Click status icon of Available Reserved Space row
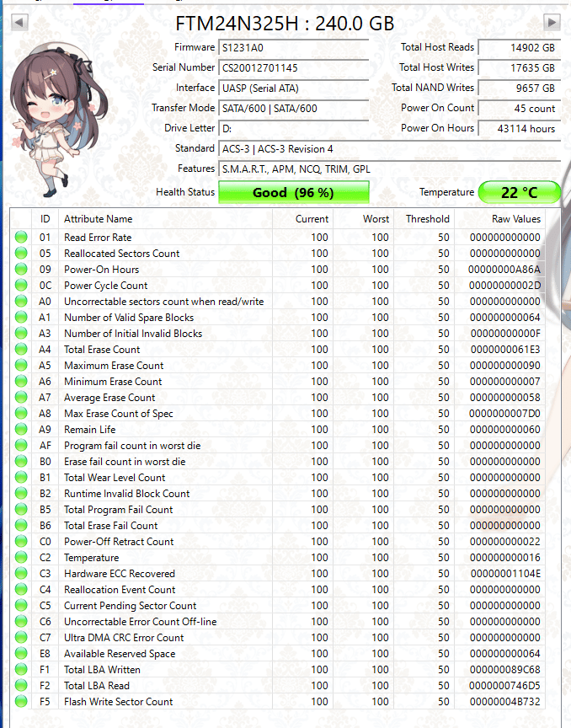Viewport: 571px width, 728px height. [21, 653]
